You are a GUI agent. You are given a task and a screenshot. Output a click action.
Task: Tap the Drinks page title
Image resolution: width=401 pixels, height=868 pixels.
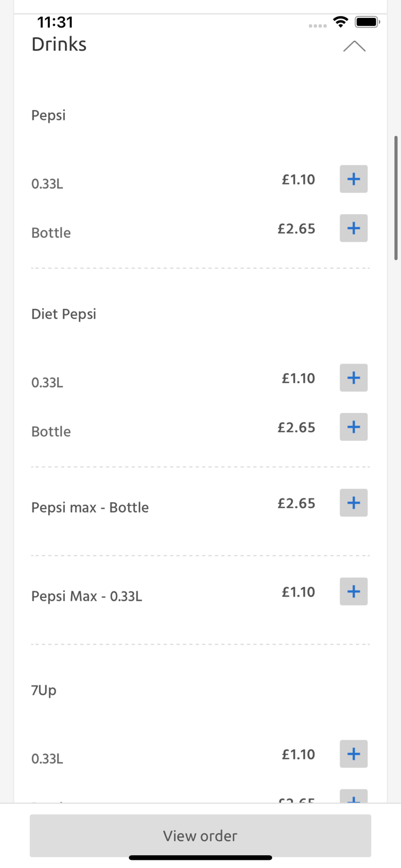(x=58, y=44)
